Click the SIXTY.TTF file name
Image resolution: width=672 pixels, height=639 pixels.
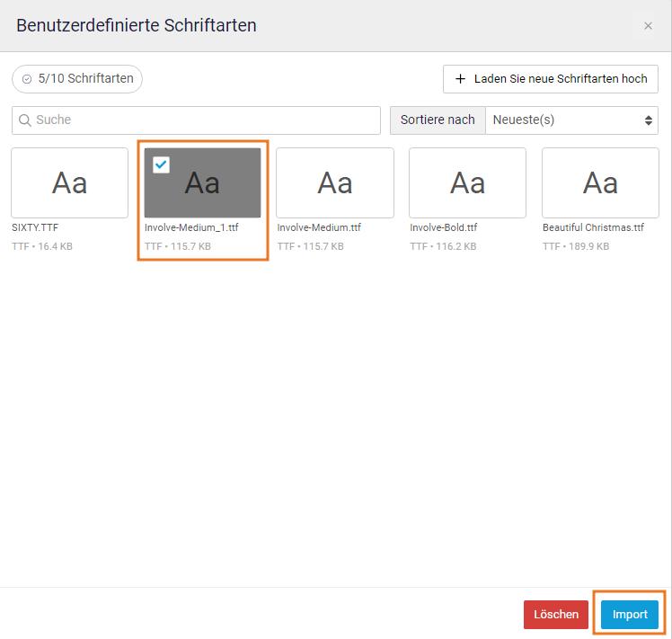tap(35, 227)
